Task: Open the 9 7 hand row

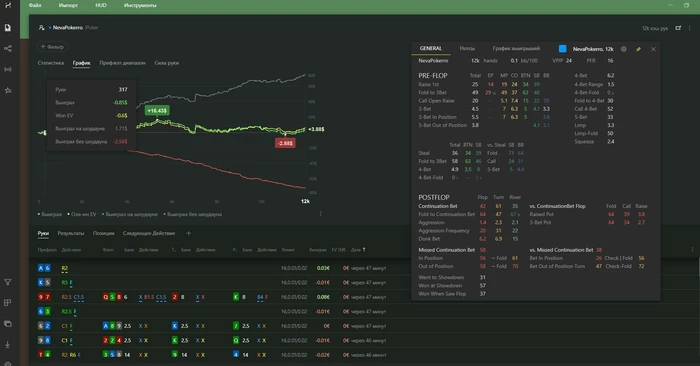Action: click(364, 297)
